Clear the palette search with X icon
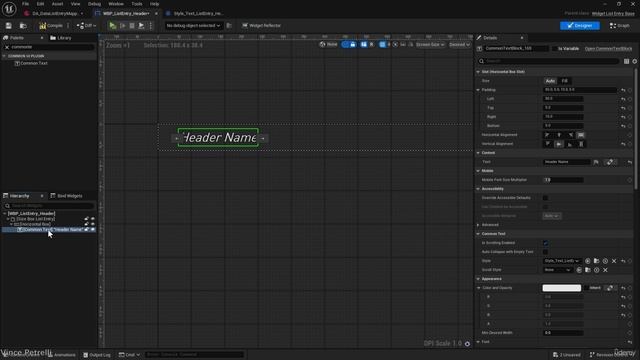This screenshot has height=360, width=640. [x=7, y=47]
